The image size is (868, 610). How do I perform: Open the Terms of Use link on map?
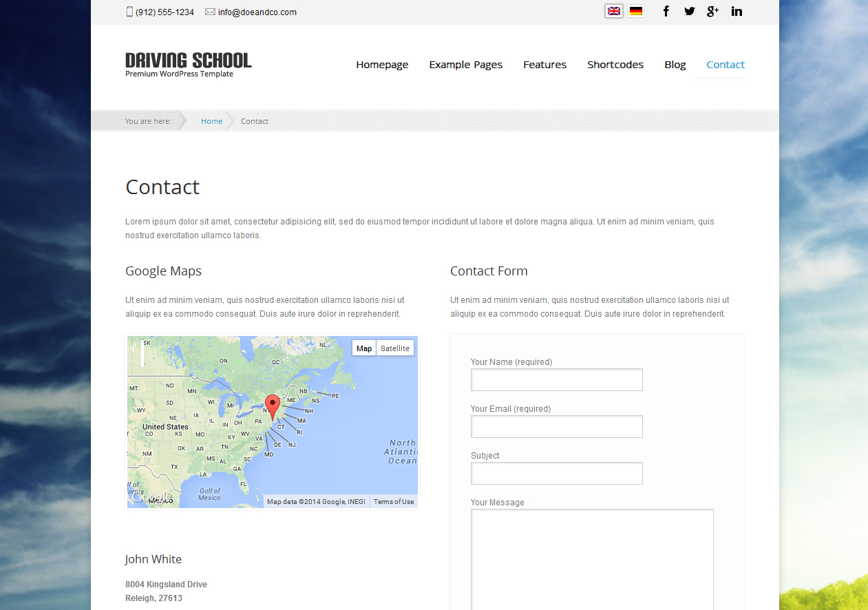pyautogui.click(x=394, y=501)
